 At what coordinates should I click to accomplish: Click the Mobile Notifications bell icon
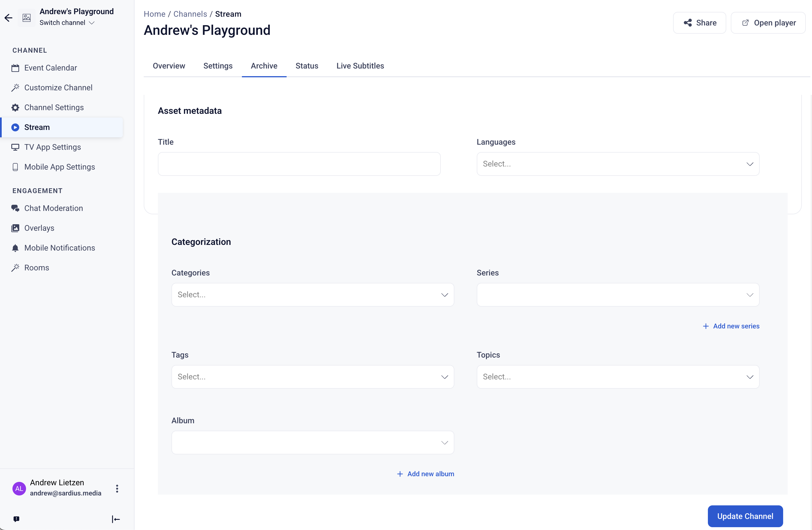tap(15, 248)
